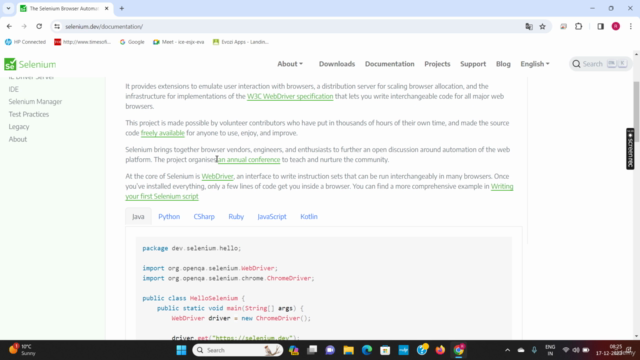Click the browser address bar URL
Image resolution: width=640 pixels, height=360 pixels.
[104, 27]
